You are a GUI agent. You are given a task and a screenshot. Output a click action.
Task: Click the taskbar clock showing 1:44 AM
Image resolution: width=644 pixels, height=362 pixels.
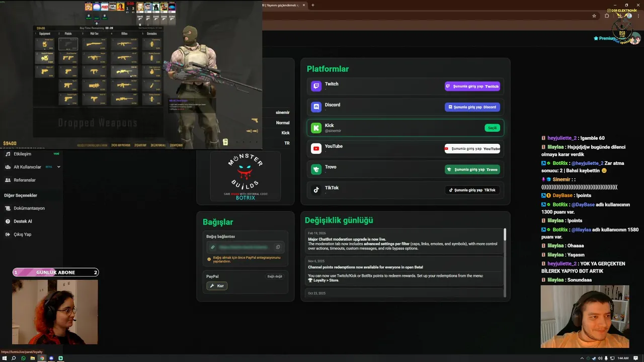coord(623,358)
